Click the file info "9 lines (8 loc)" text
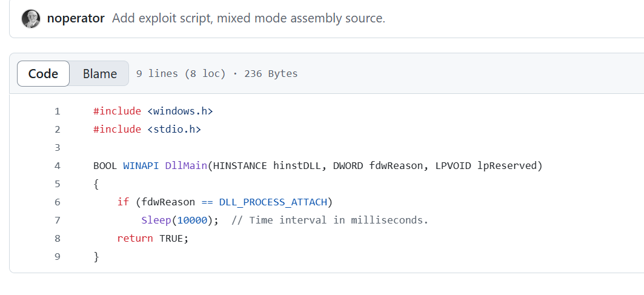The image size is (644, 295). coord(181,74)
